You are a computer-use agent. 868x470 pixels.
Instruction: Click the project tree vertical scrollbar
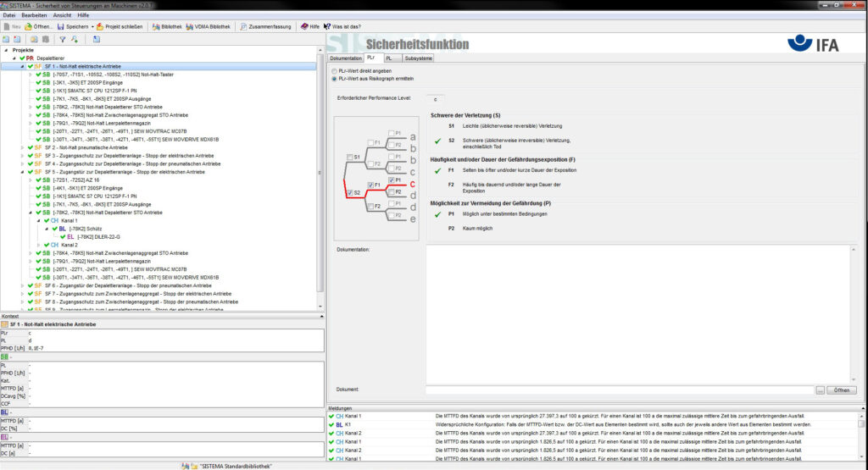click(x=320, y=169)
